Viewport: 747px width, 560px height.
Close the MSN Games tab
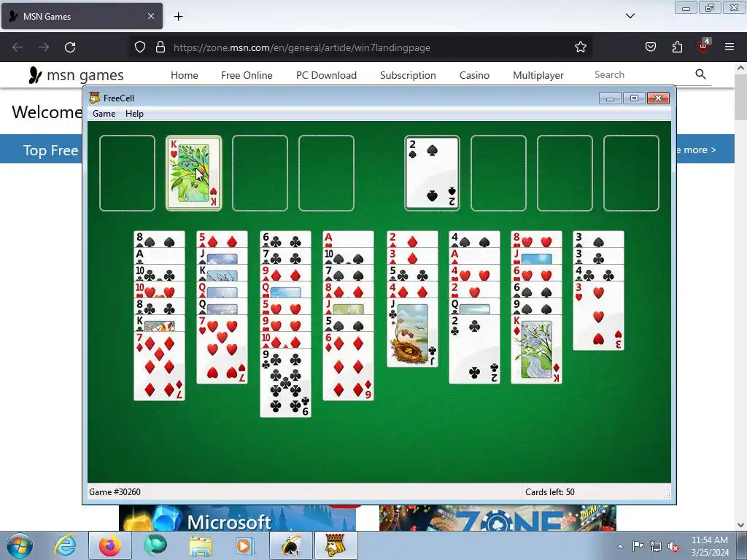click(x=150, y=16)
